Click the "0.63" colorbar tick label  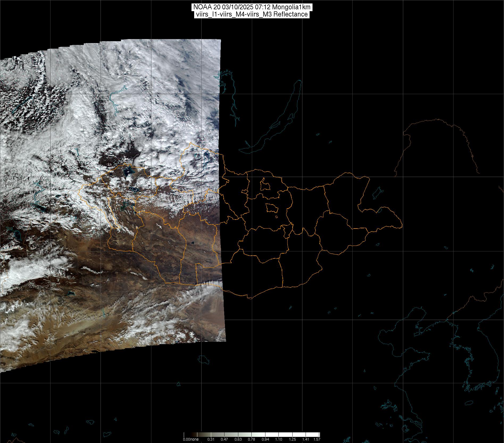[x=238, y=439]
